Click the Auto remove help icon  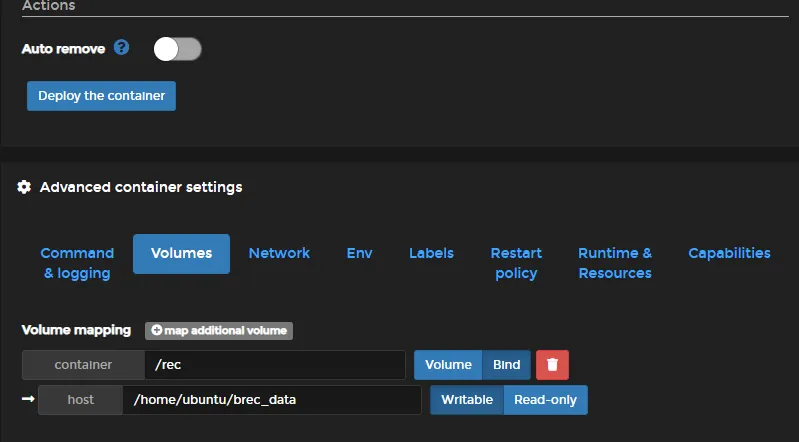(122, 48)
